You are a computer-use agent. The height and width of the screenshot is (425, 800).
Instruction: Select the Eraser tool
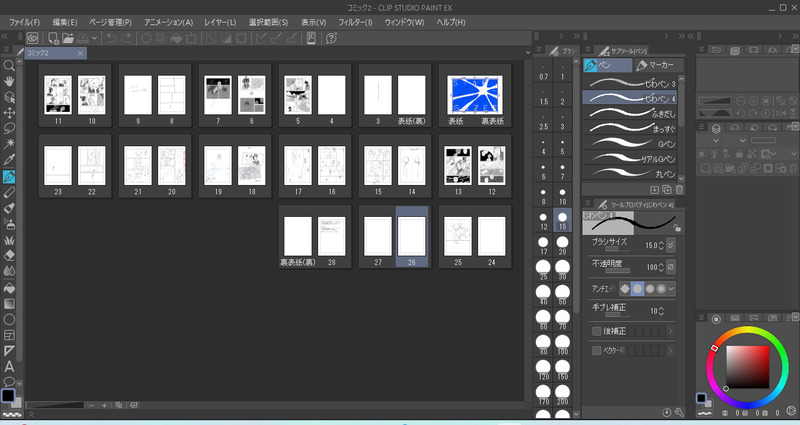[x=9, y=256]
